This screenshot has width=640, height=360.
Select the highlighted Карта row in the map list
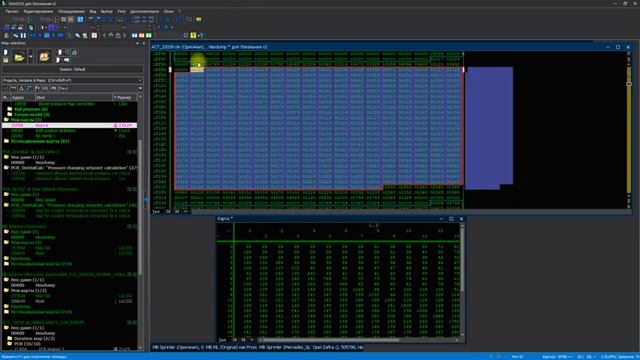coord(69,125)
